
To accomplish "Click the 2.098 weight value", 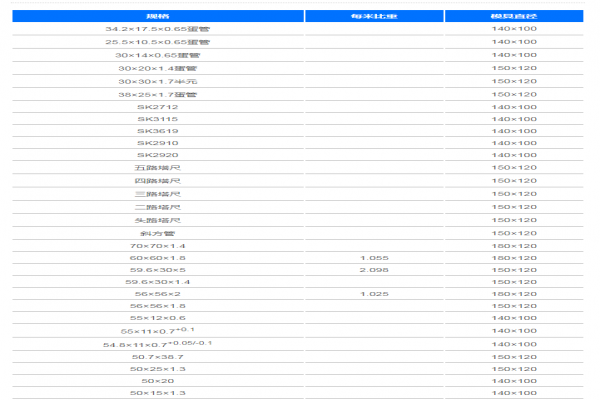I will [374, 270].
